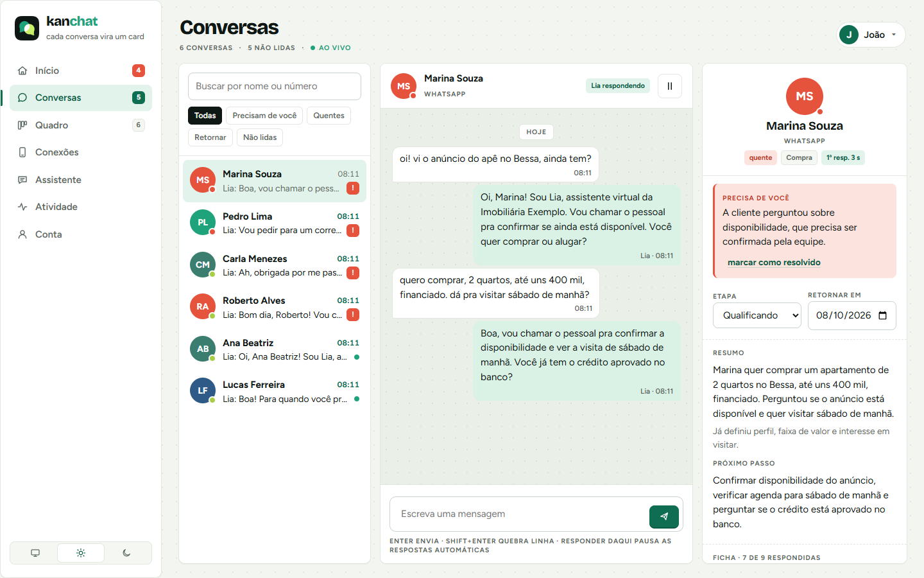The height and width of the screenshot is (578, 924).
Task: Open Início from the sidebar
Action: [81, 71]
